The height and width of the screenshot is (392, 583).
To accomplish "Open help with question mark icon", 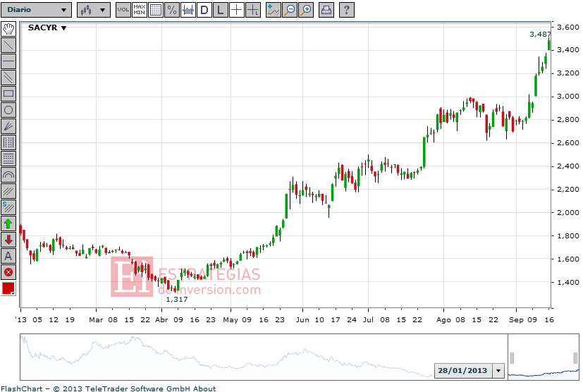I will [x=347, y=10].
